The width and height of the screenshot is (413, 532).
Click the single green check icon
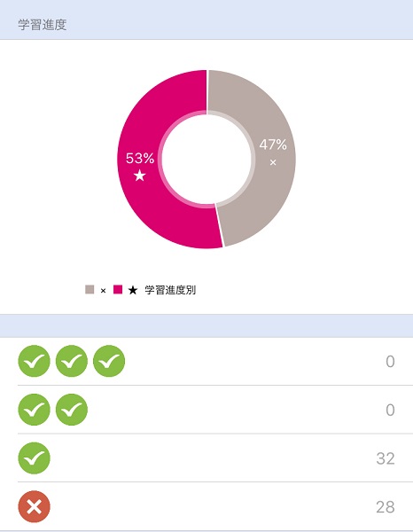coord(34,458)
